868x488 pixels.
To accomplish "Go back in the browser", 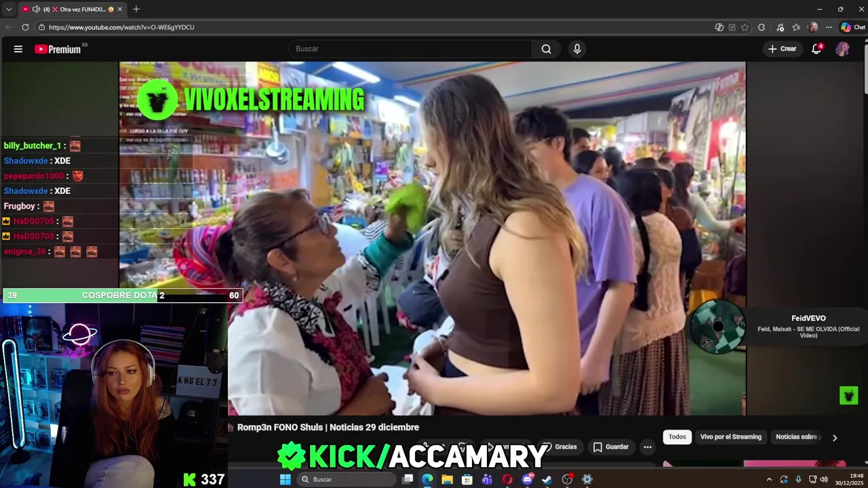I will (x=9, y=27).
